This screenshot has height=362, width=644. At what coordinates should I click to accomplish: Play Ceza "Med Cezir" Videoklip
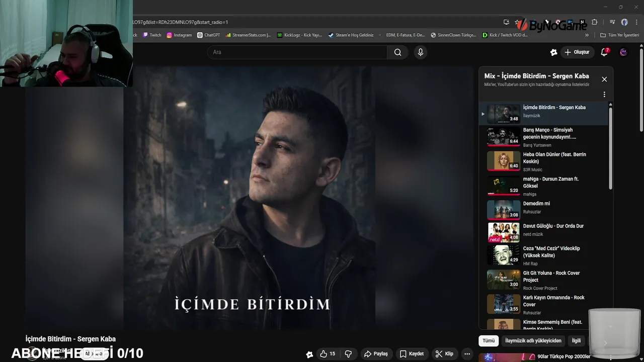pyautogui.click(x=544, y=255)
